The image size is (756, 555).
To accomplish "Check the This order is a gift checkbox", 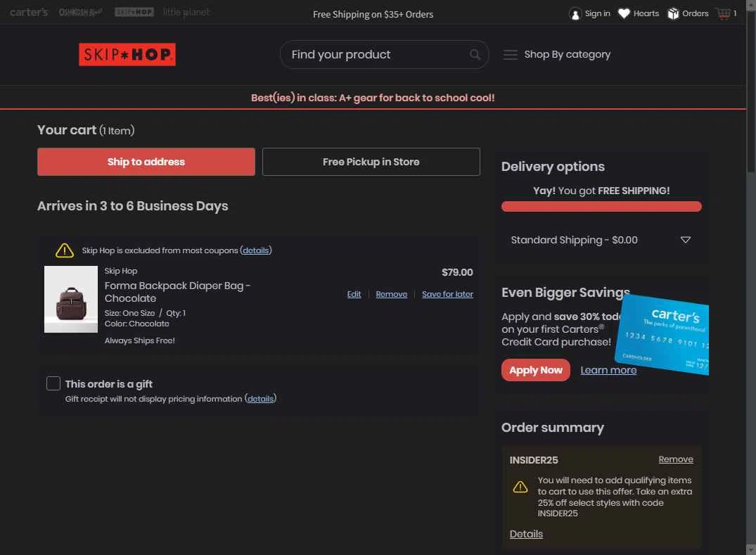I will click(x=53, y=383).
